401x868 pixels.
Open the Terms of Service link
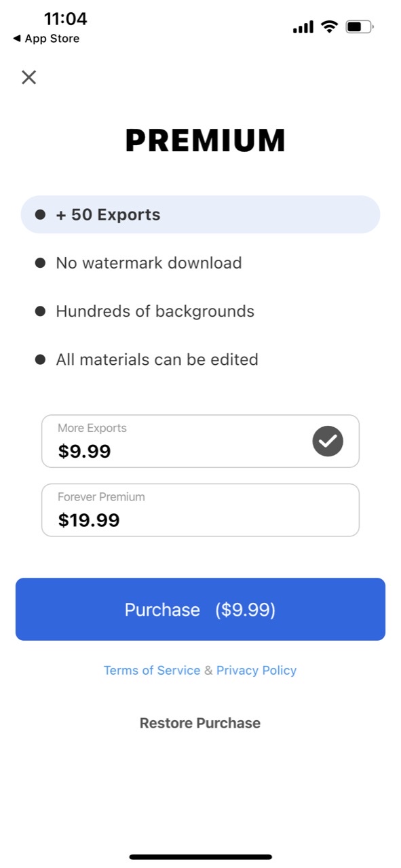point(151,670)
